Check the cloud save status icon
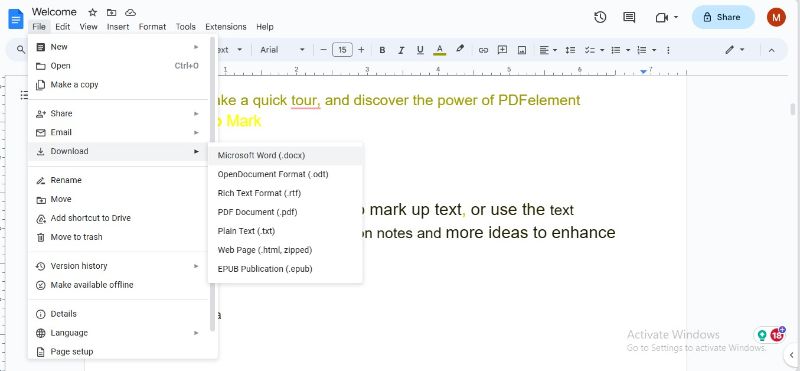 tap(131, 12)
